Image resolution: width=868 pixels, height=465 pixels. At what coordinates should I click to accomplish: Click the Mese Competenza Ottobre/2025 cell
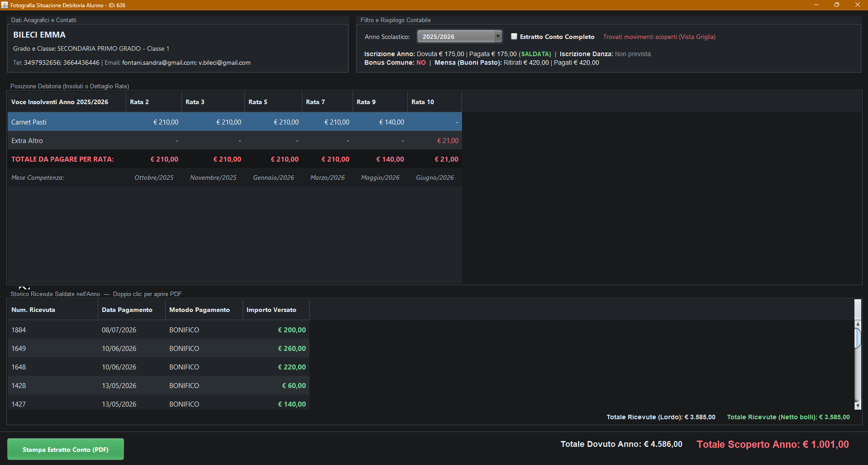(154, 177)
